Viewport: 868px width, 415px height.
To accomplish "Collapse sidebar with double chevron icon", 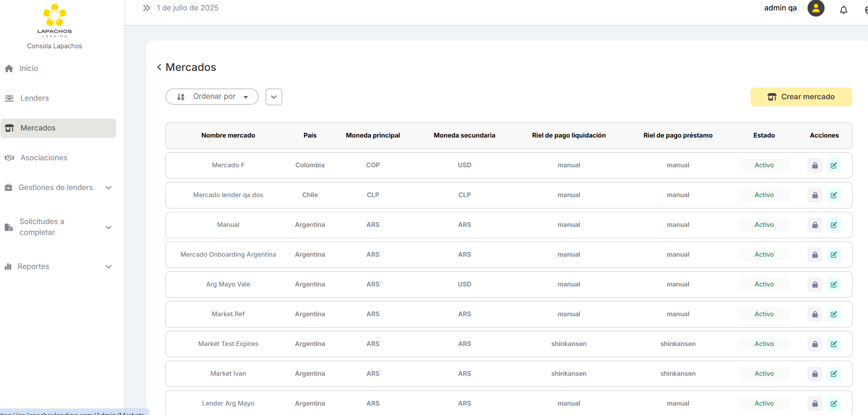I will coord(146,8).
